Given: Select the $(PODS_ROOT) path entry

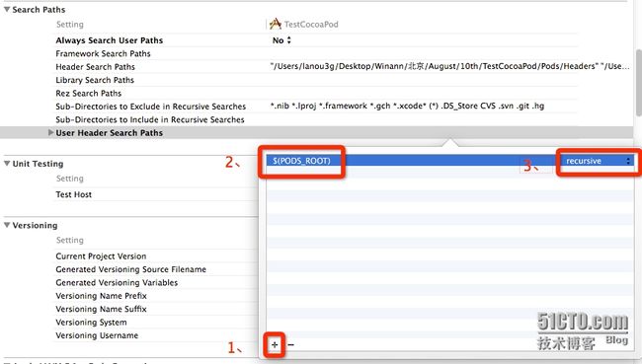Looking at the screenshot, I should 301,161.
